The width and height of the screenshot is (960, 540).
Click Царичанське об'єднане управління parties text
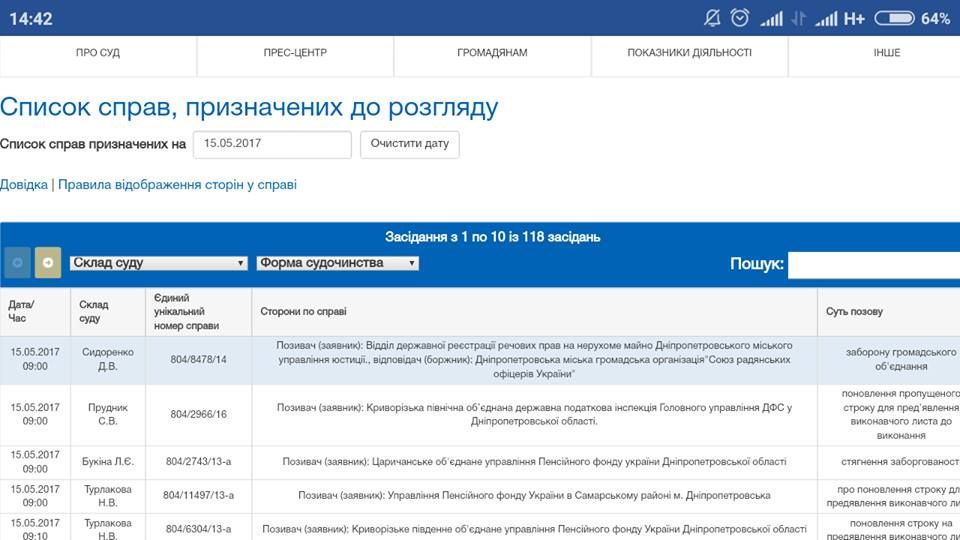(534, 462)
